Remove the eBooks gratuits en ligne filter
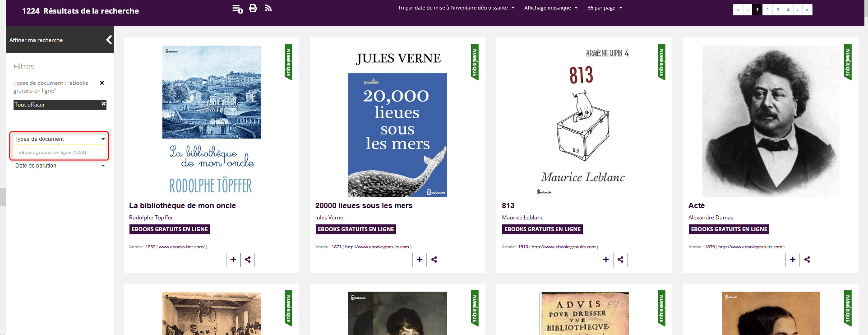 [x=102, y=83]
